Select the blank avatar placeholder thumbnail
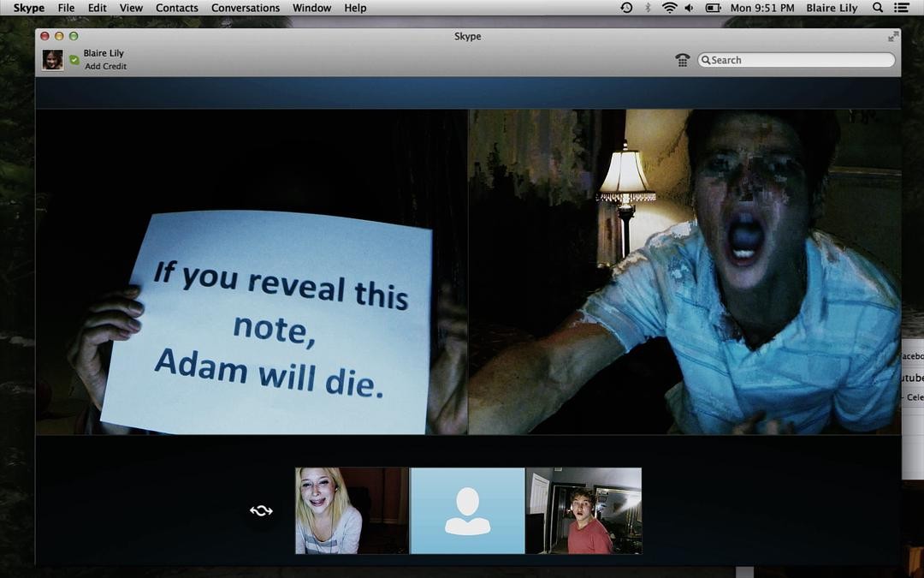 pyautogui.click(x=467, y=510)
